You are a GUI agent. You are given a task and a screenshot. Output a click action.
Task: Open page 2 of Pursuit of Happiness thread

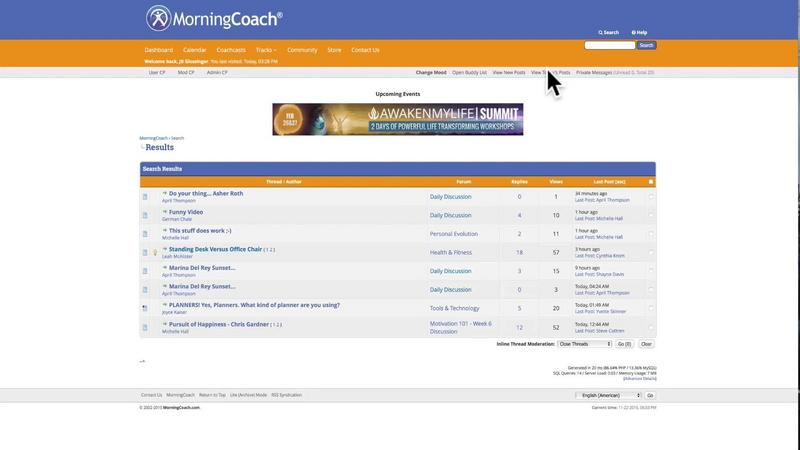pyautogui.click(x=278, y=324)
